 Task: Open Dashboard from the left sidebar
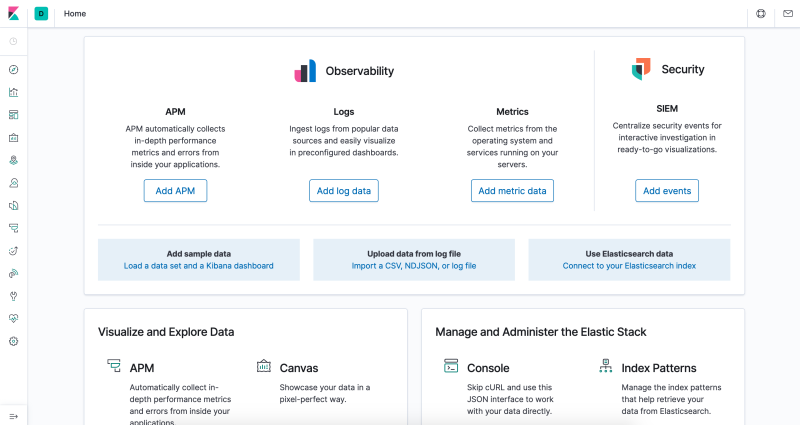[14, 115]
